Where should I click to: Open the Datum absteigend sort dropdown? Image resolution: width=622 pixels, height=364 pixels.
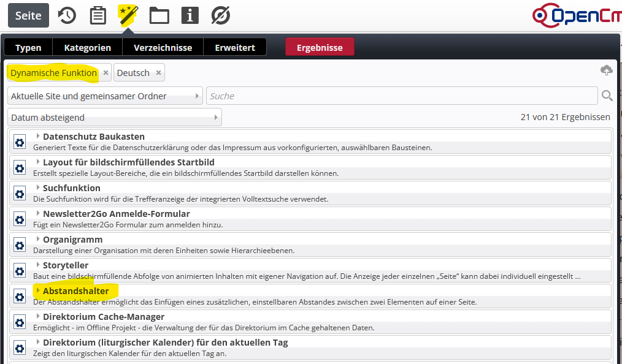coord(115,117)
